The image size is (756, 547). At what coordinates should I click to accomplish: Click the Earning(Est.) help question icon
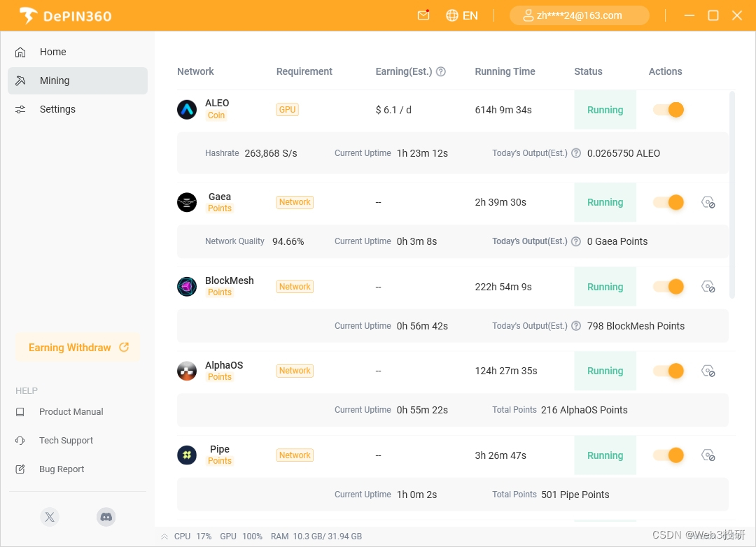[x=441, y=71]
